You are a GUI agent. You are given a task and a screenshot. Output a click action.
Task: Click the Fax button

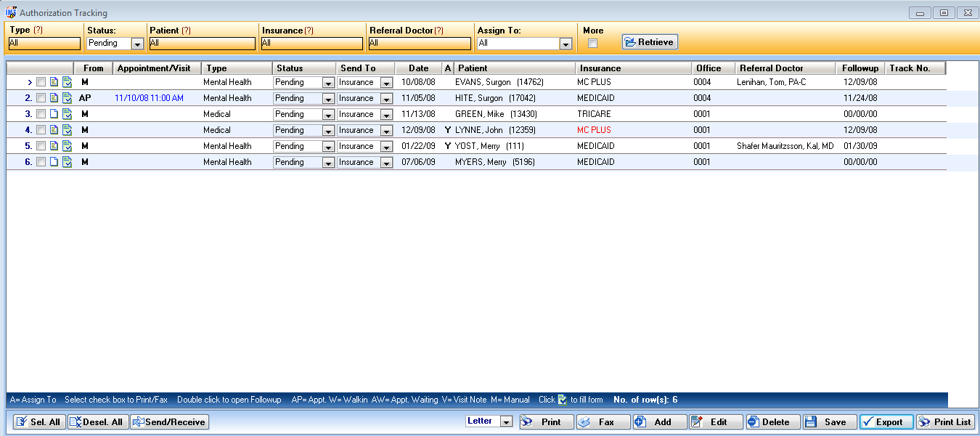click(603, 421)
